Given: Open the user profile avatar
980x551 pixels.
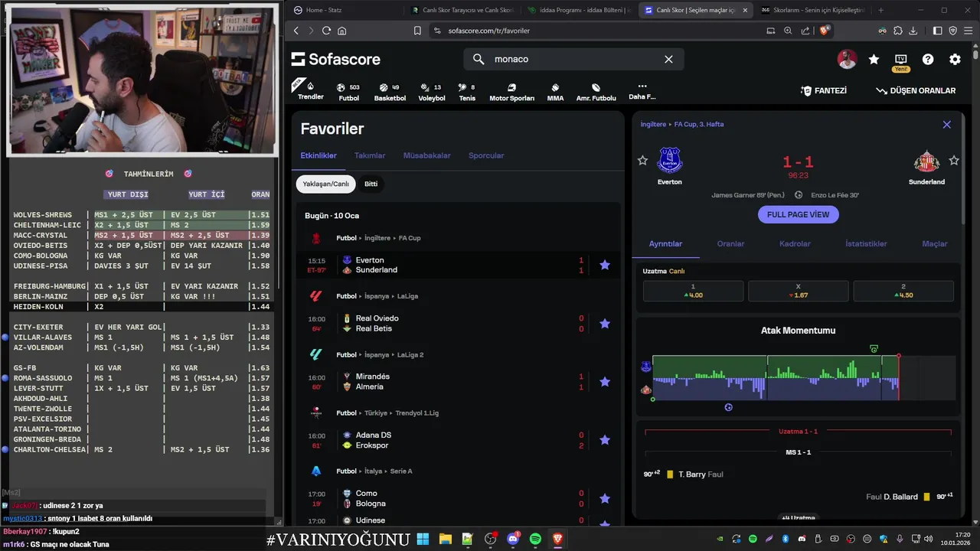Looking at the screenshot, I should pyautogui.click(x=847, y=59).
